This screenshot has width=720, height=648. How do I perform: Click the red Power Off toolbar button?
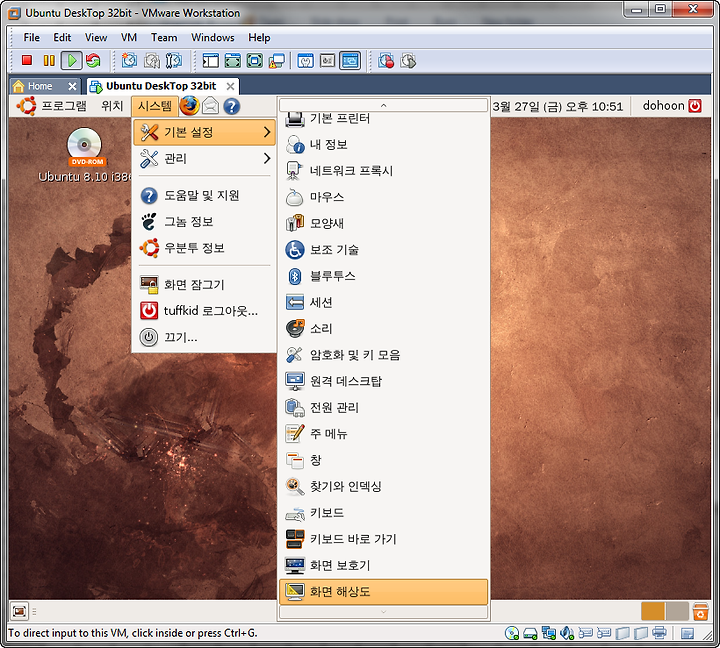27,61
